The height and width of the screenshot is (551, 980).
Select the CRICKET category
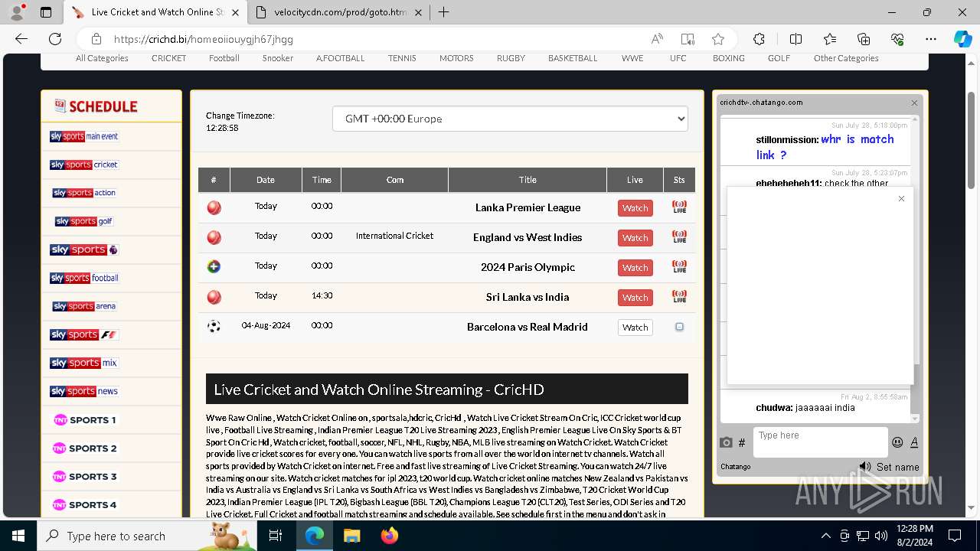coord(168,58)
